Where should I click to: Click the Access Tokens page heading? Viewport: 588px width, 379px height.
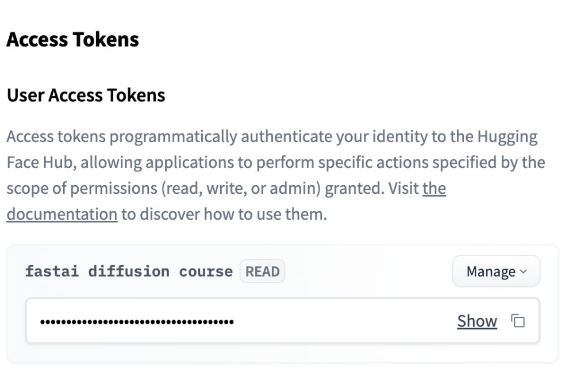pos(72,40)
